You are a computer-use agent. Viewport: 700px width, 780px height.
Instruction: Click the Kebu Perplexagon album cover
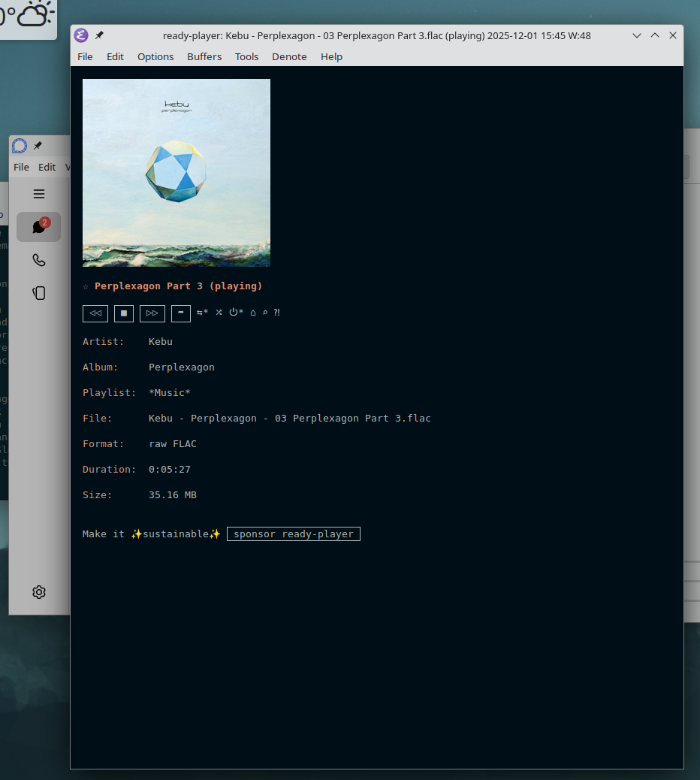click(177, 173)
